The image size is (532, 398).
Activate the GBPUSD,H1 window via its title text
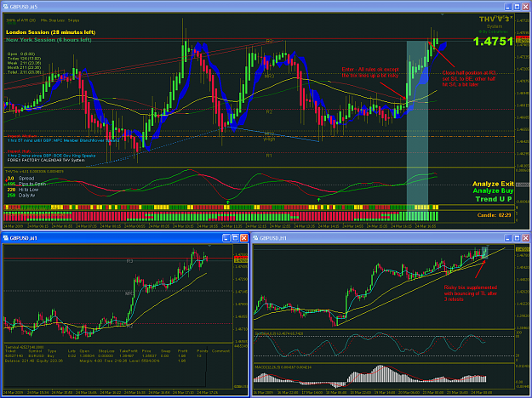(273, 238)
